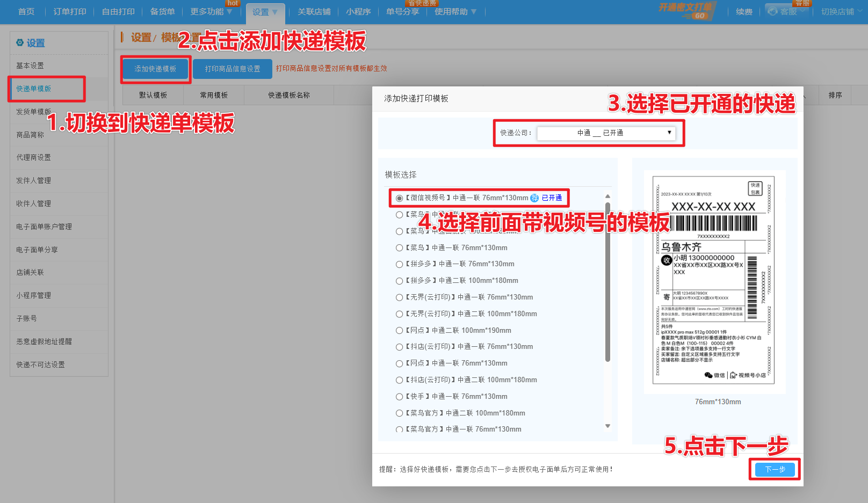Viewport: 868px width, 503px height.
Task: Open the 快递公司 dropdown showing 中通
Action: 606,133
